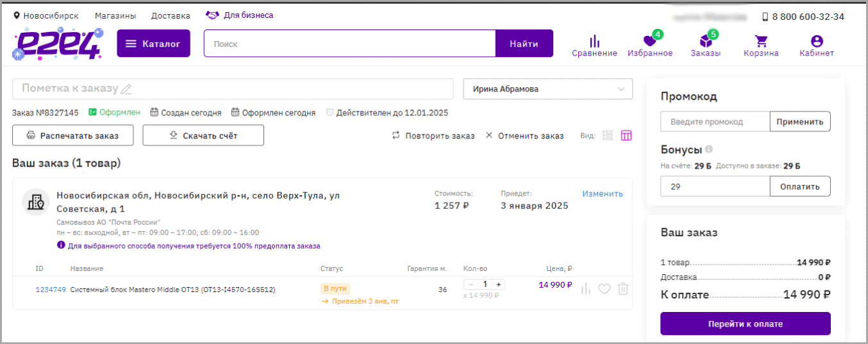Open the Кабинет account icon
The width and height of the screenshot is (868, 344).
click(817, 41)
